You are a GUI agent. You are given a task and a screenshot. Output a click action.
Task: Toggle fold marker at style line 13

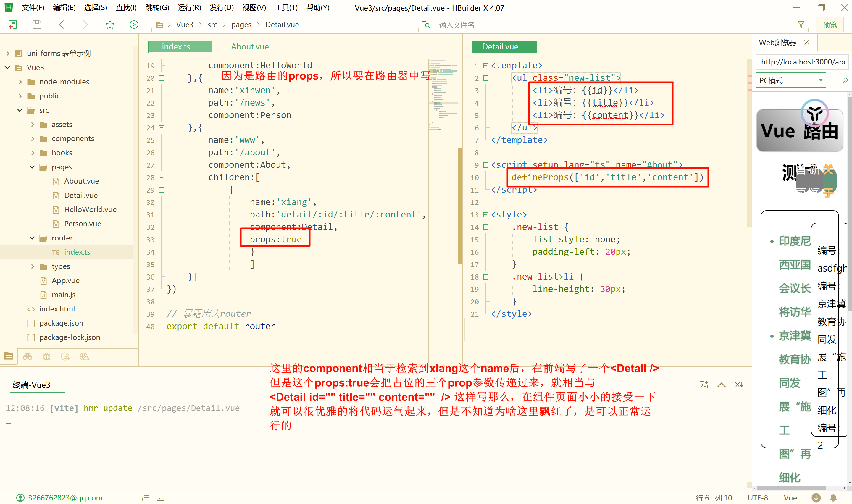485,215
